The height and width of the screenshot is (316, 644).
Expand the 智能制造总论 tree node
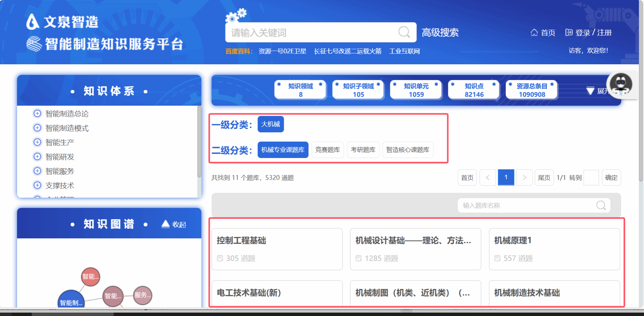37,114
